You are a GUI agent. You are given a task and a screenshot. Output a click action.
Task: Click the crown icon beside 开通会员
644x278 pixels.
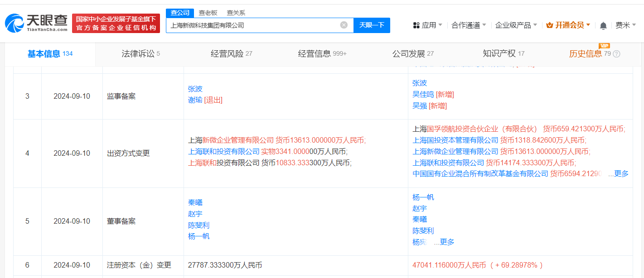pyautogui.click(x=550, y=25)
